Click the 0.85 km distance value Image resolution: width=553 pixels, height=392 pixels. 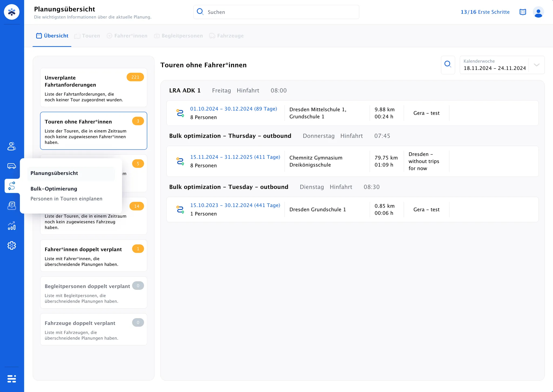point(385,206)
